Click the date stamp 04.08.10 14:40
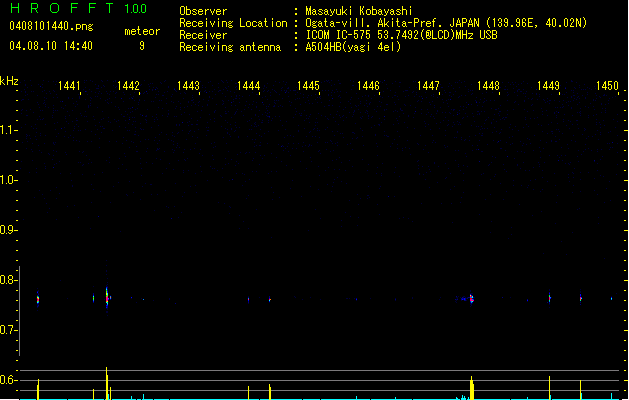Screen dimensions: 629x400 (x=51, y=46)
